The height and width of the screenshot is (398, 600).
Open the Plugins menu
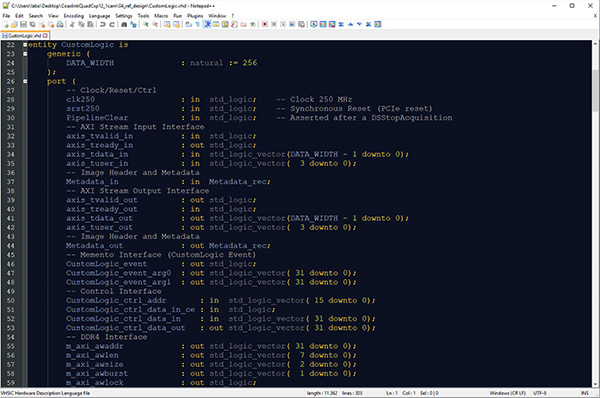pyautogui.click(x=195, y=16)
